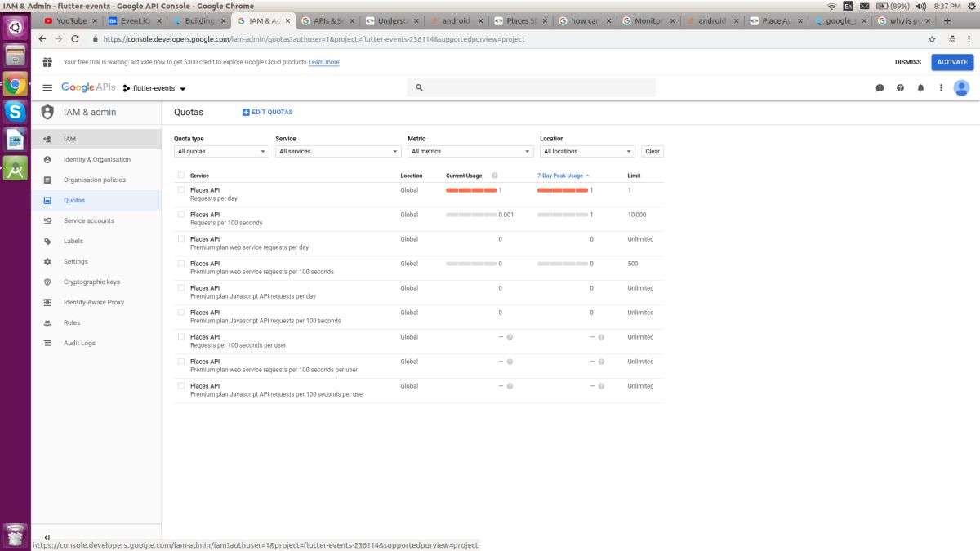Open Skype from the Ubuntu dock
This screenshot has height=551, width=980.
coord(15,111)
